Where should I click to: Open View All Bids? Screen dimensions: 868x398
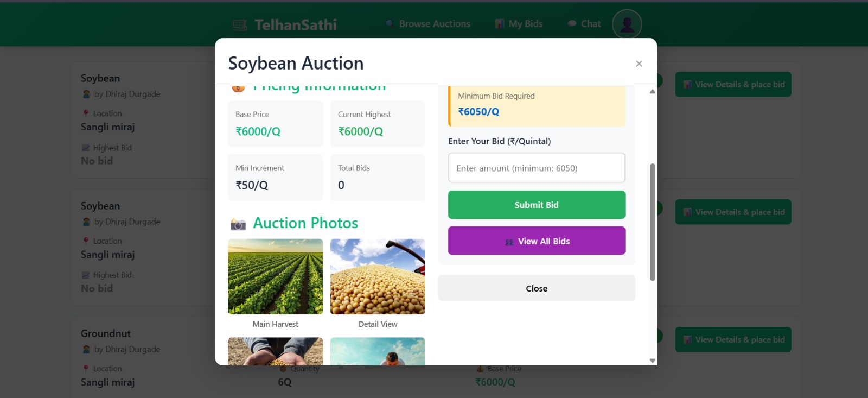(x=536, y=241)
